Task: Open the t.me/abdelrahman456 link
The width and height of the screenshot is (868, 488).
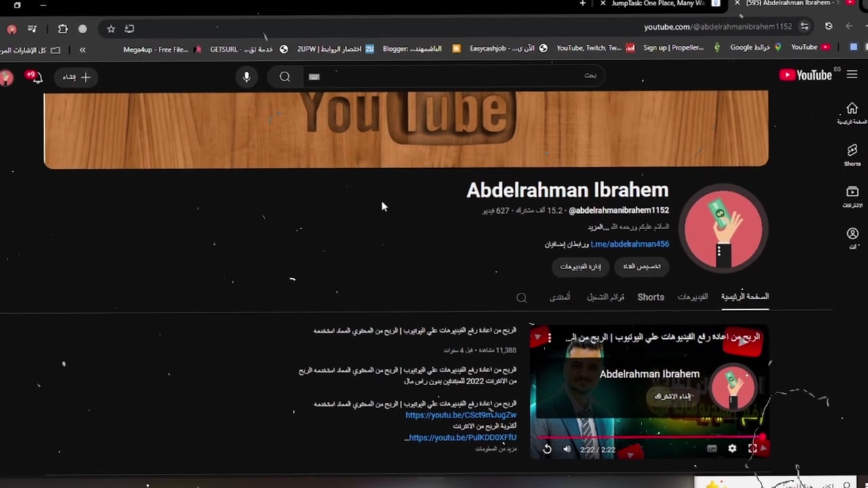Action: 629,244
